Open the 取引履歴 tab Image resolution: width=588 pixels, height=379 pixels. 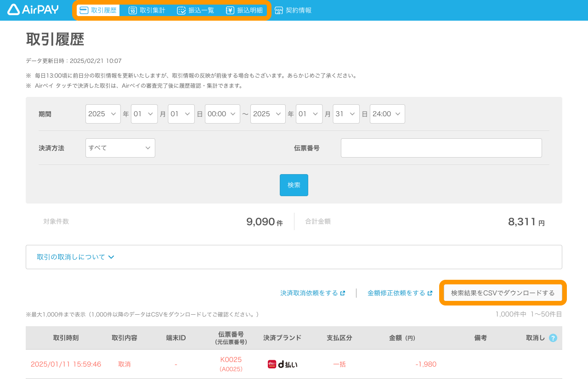(98, 10)
